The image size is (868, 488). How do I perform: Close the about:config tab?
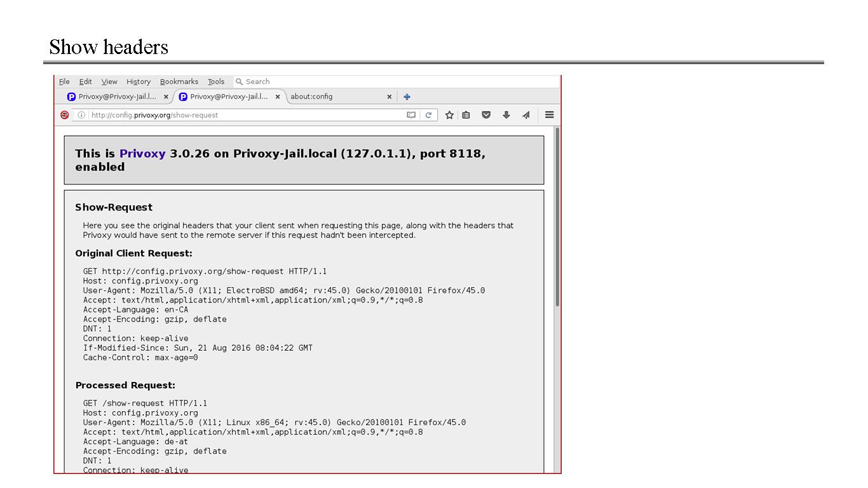(x=390, y=97)
